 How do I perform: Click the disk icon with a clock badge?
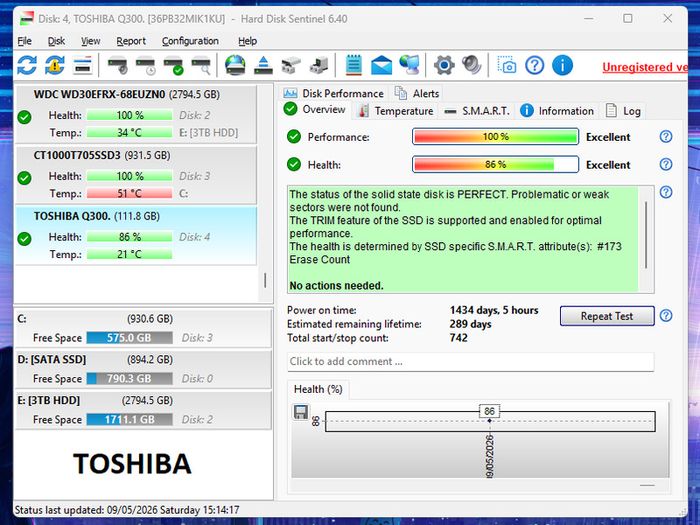[146, 66]
